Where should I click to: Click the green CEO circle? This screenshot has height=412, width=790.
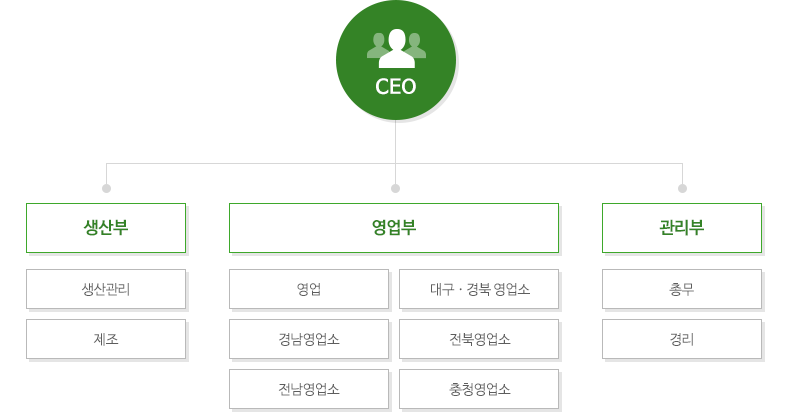(x=396, y=60)
